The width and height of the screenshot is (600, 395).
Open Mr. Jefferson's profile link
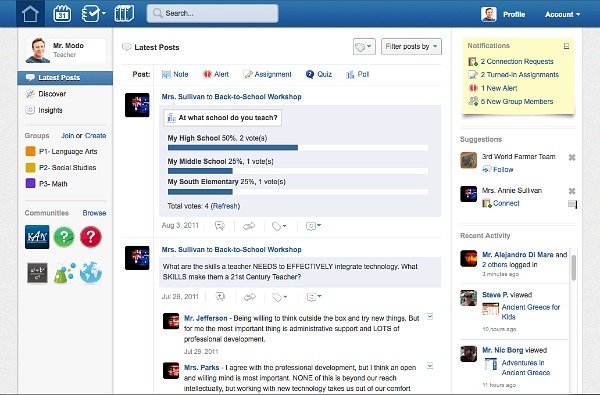pos(205,318)
